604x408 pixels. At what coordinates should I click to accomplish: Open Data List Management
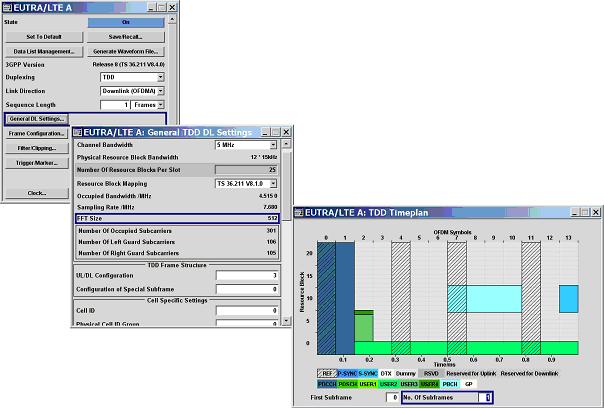(44, 52)
